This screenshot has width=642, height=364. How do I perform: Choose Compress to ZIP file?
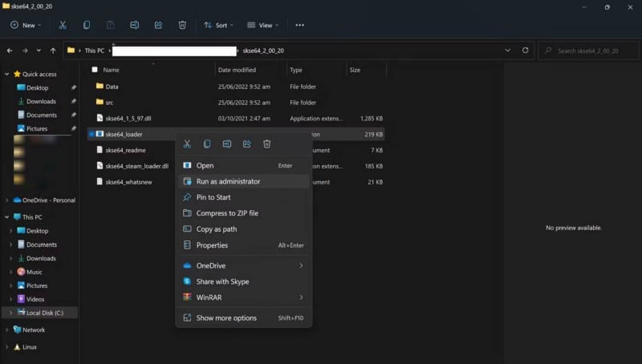[x=227, y=213]
